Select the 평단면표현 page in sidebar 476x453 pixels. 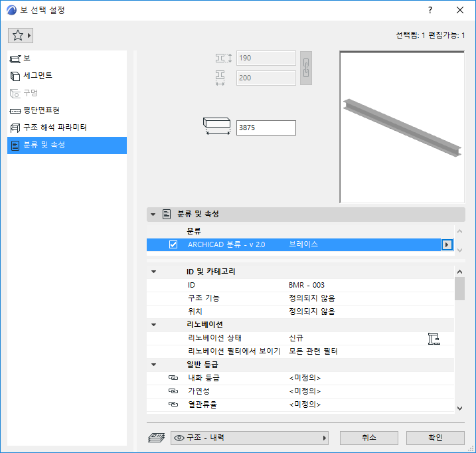pyautogui.click(x=67, y=110)
